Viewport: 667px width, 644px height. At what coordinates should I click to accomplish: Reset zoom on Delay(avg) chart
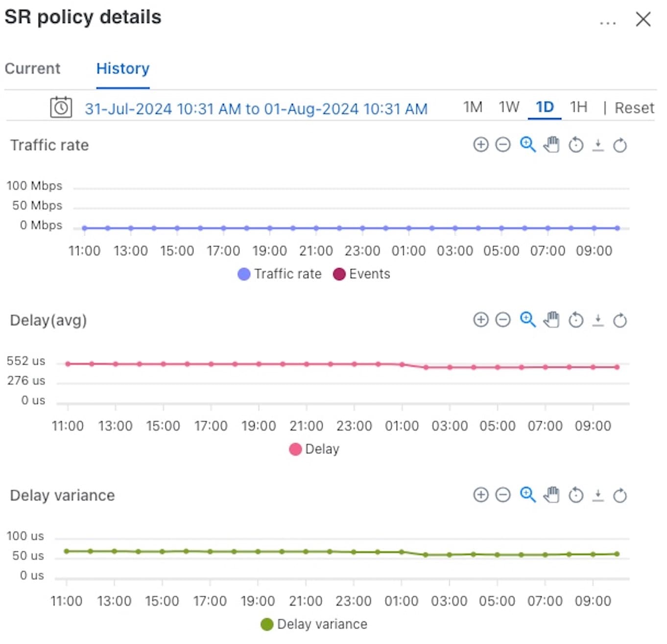click(576, 320)
